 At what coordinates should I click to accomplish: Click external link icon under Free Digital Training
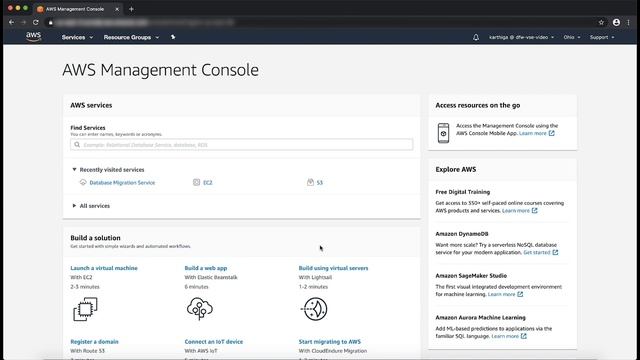click(x=535, y=211)
